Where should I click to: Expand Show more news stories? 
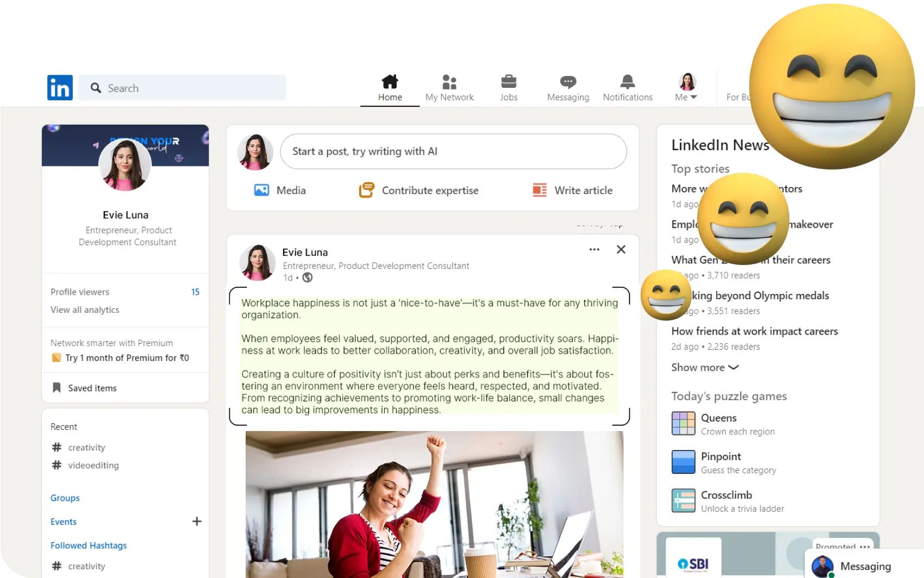pos(704,367)
